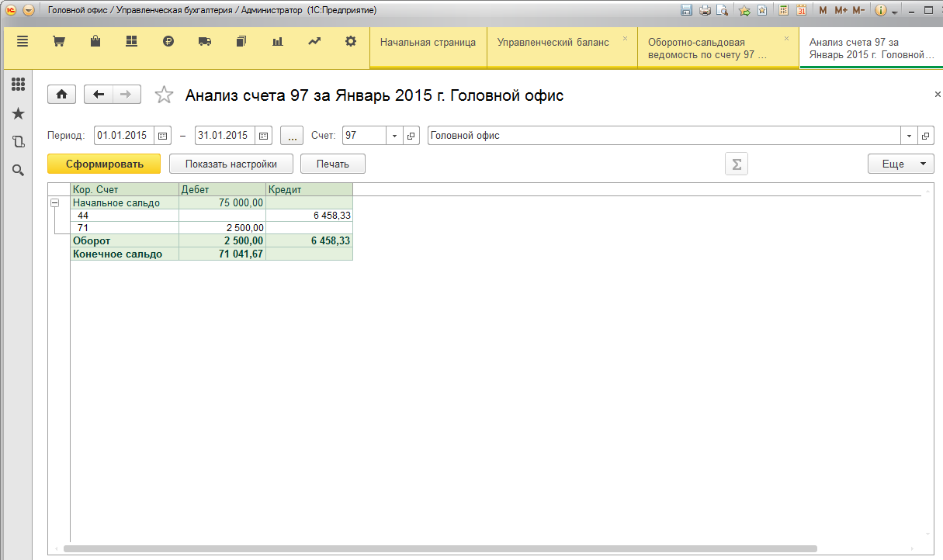The image size is (943, 560).
Task: Open dropdown arrow beside info icon
Action: [x=895, y=11]
